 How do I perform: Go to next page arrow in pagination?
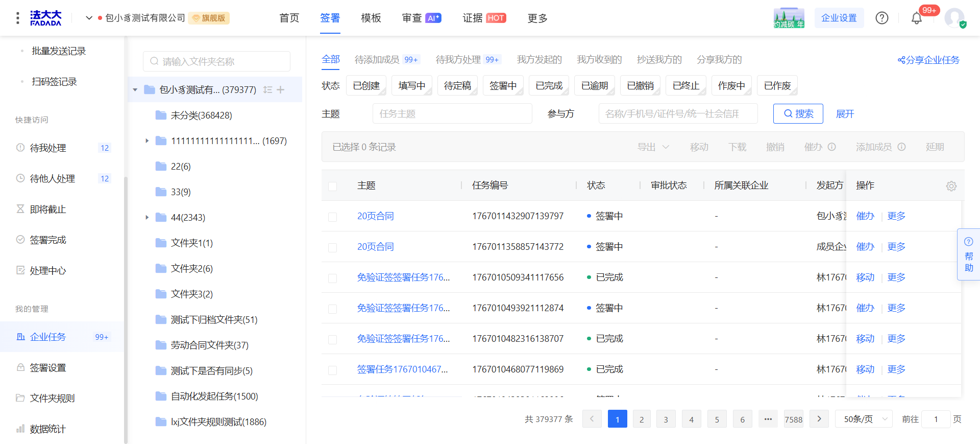click(x=819, y=419)
